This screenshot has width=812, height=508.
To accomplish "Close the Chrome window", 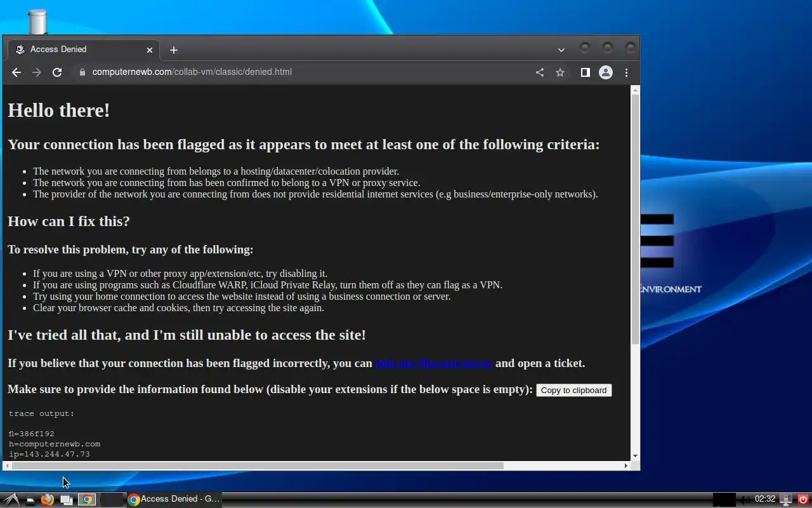I will pyautogui.click(x=630, y=48).
